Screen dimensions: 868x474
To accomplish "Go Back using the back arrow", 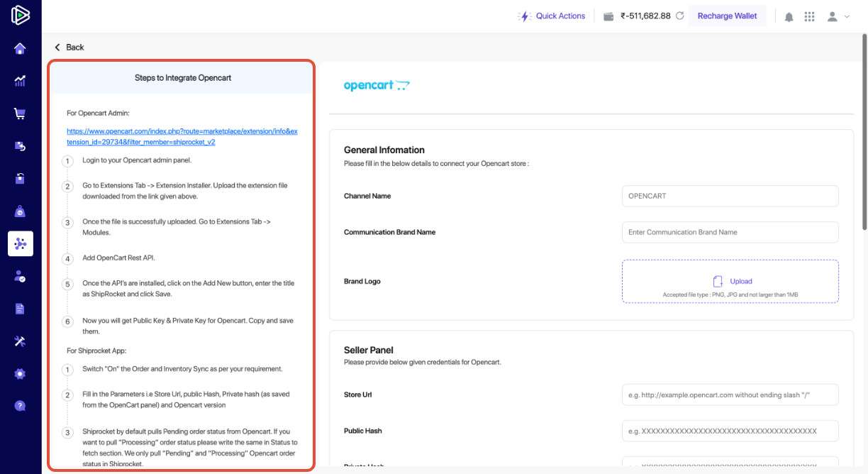I will click(57, 47).
